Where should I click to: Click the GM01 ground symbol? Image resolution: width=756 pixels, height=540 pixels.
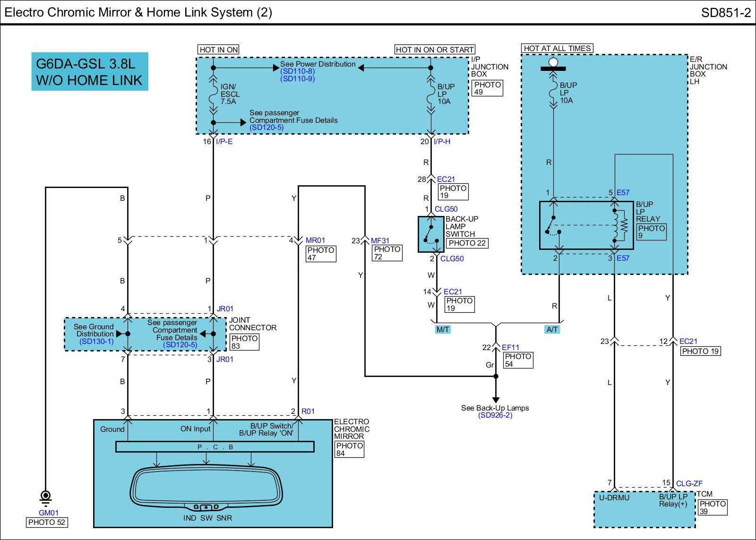46,497
